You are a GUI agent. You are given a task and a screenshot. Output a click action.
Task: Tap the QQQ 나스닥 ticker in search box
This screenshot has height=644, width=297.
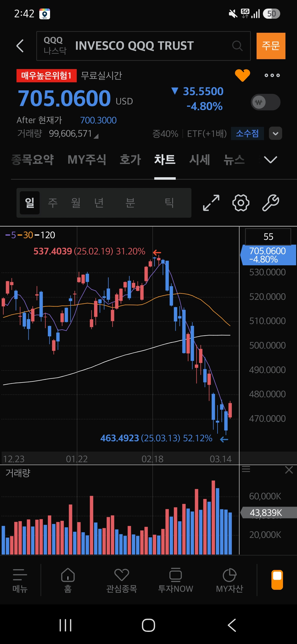coord(55,46)
